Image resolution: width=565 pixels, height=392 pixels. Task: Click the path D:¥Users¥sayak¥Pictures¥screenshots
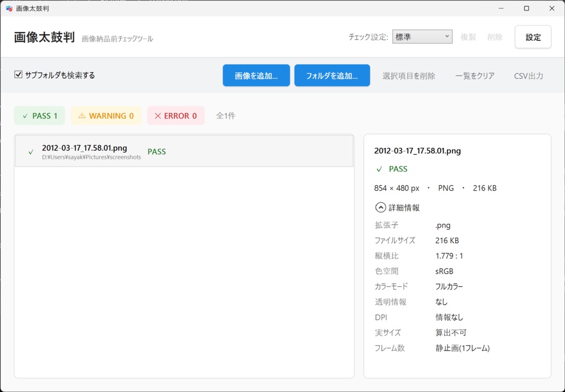[x=92, y=157]
